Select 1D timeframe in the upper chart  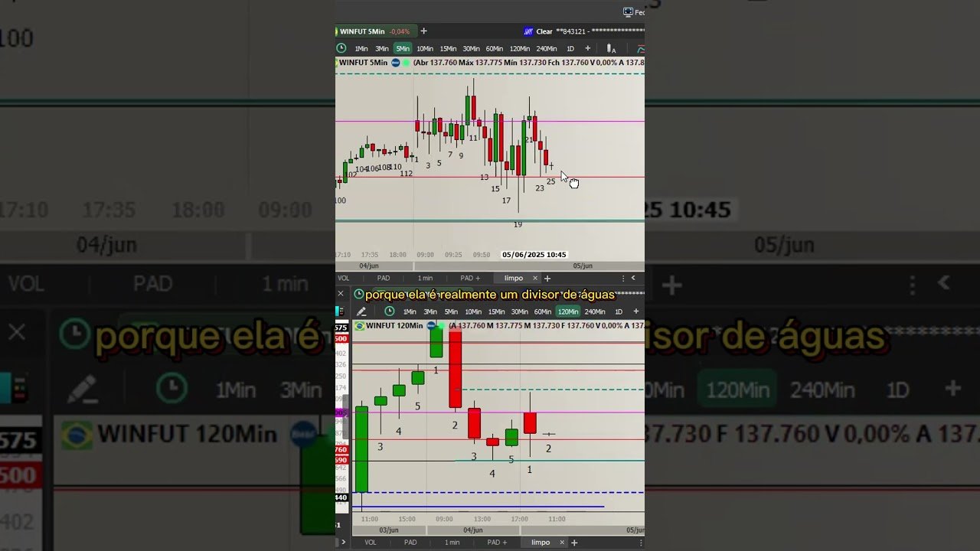(570, 48)
